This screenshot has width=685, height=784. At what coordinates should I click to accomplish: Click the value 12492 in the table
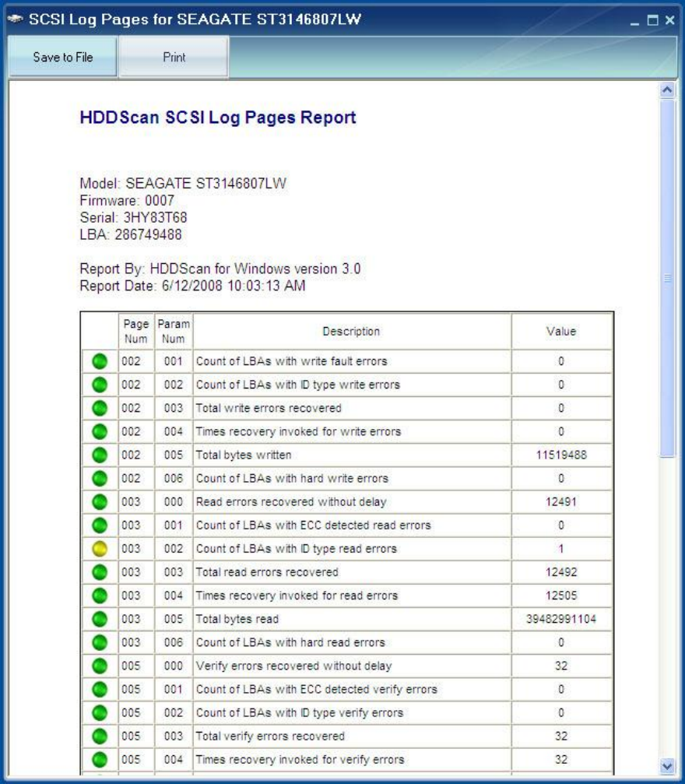pos(561,572)
